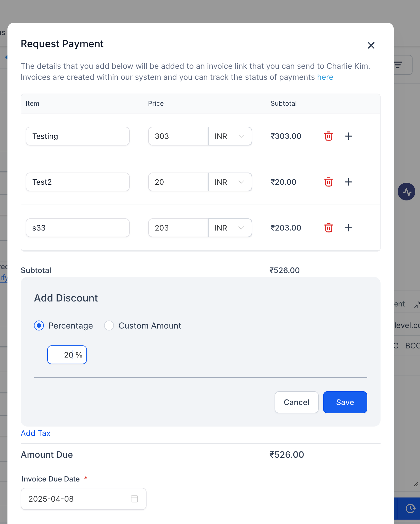Click the Test2 item name field
This screenshot has height=524, width=420.
pos(78,182)
